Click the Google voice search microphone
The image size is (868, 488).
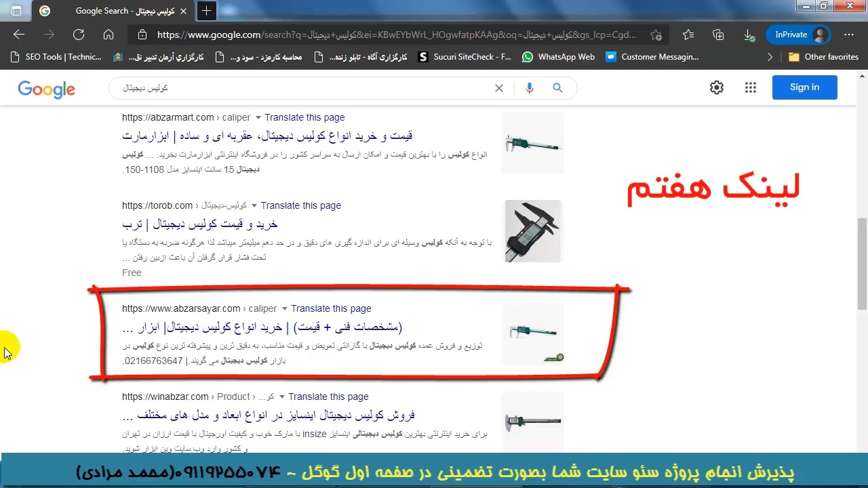(x=530, y=88)
